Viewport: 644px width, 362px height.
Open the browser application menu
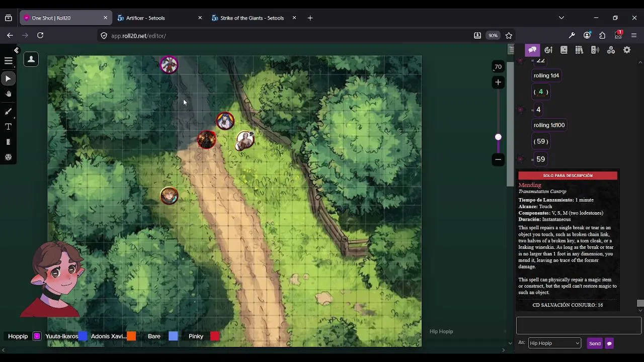634,35
